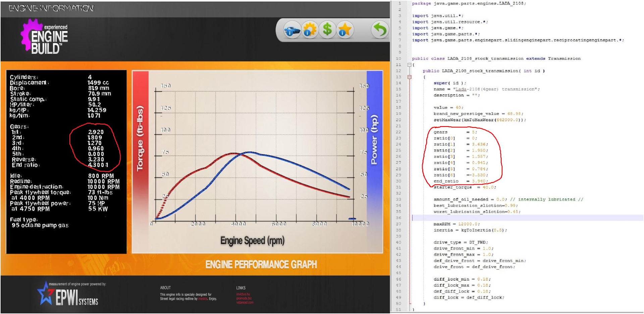Click the ABOUT heading in footer
The height and width of the screenshot is (314, 644).
[x=165, y=288]
